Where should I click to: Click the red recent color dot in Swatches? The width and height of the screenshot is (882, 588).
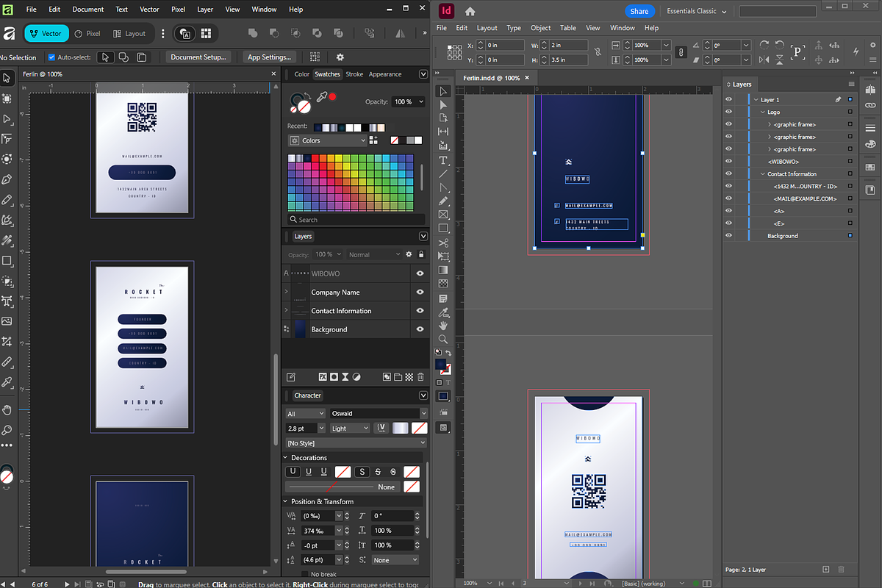click(332, 97)
